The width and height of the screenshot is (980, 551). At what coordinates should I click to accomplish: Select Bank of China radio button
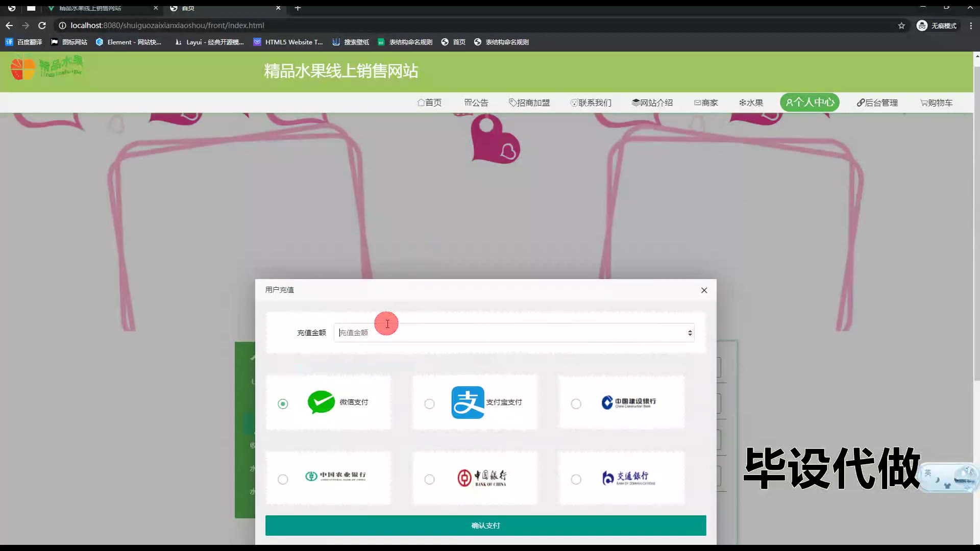[x=429, y=480]
